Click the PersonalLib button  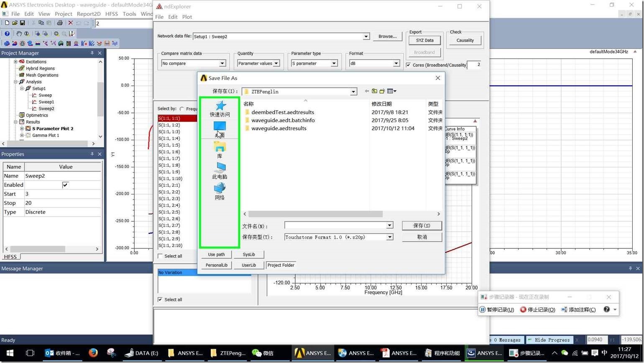click(x=216, y=265)
